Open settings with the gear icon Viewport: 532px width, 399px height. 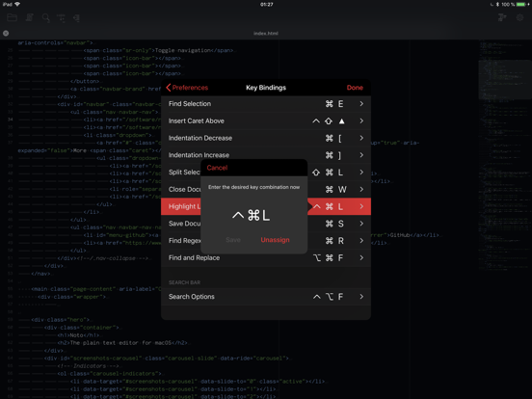click(519, 17)
